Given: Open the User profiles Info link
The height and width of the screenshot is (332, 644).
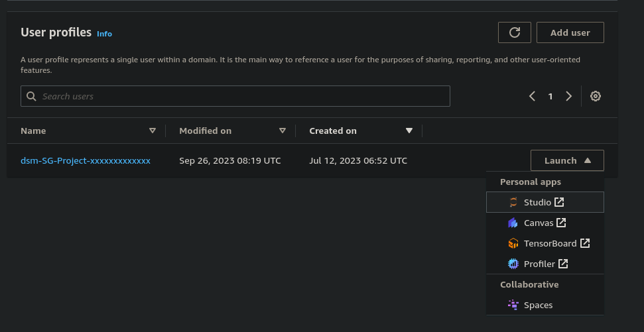Looking at the screenshot, I should tap(104, 34).
